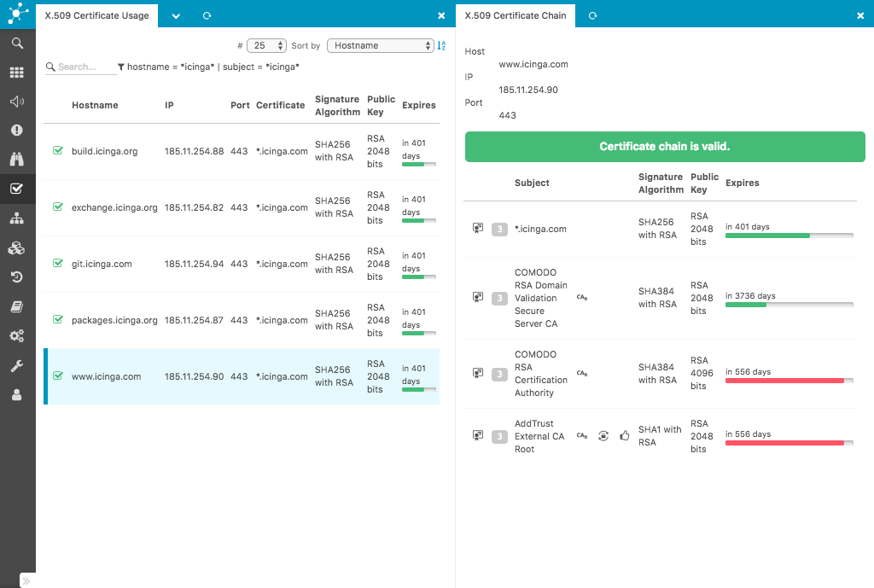Refresh the X.509 Certificate Chain panel
Image resolution: width=874 pixels, height=588 pixels.
pyautogui.click(x=592, y=15)
